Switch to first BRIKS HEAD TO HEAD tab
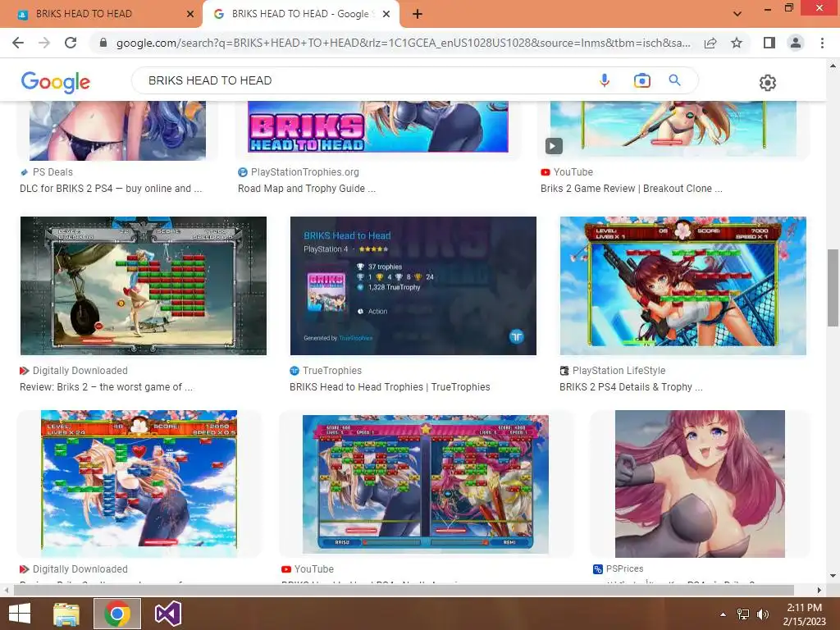The height and width of the screenshot is (630, 840). pos(101,14)
